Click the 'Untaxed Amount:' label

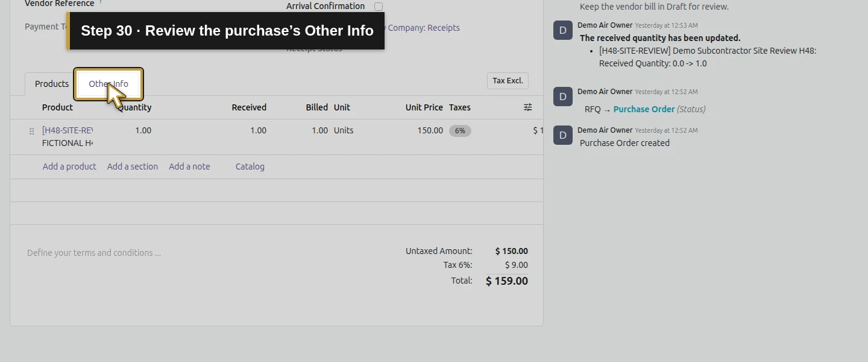tap(439, 251)
